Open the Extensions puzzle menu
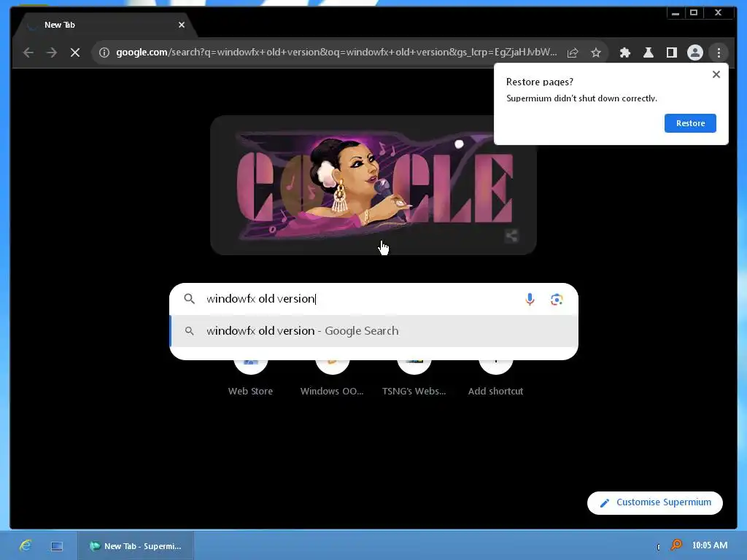This screenshot has width=747, height=560. [625, 52]
